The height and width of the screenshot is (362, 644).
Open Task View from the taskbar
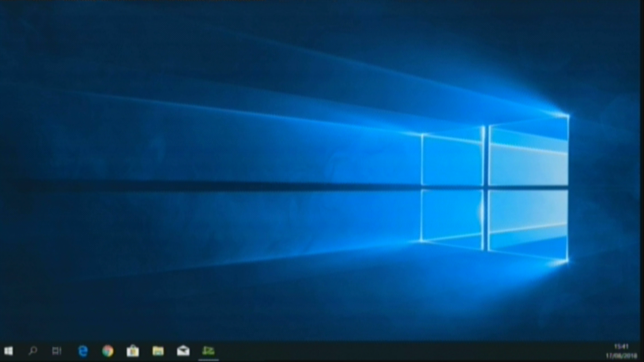click(57, 351)
